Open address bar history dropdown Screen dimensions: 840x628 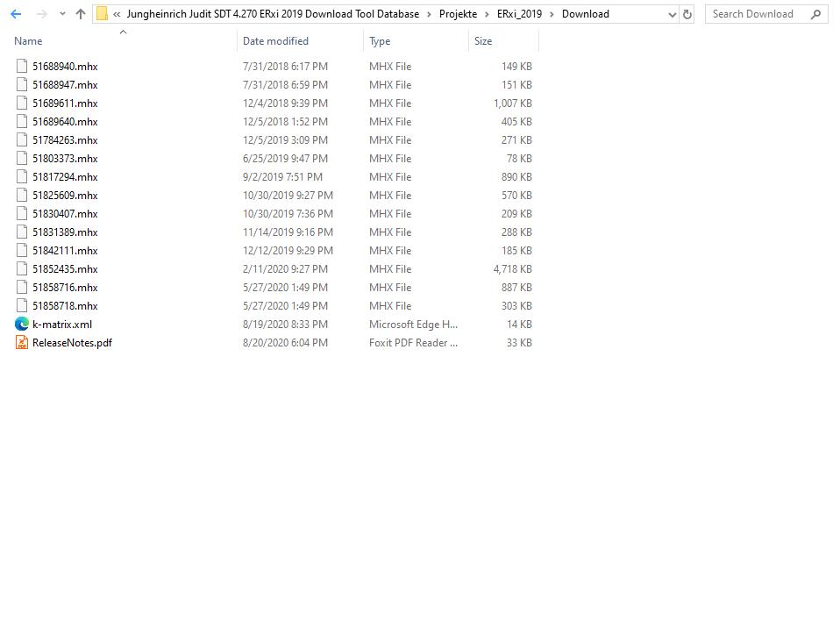[x=673, y=15]
